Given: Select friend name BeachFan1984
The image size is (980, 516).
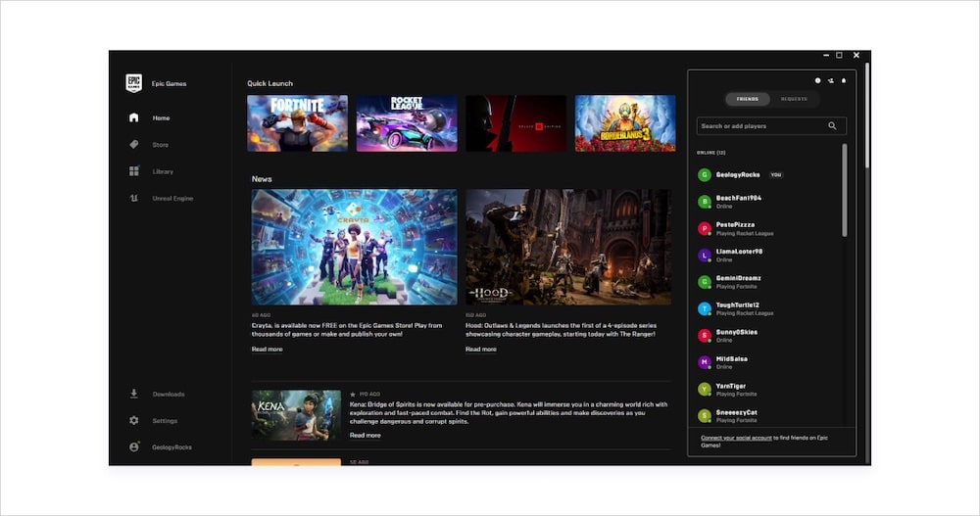Looking at the screenshot, I should click(x=739, y=198).
